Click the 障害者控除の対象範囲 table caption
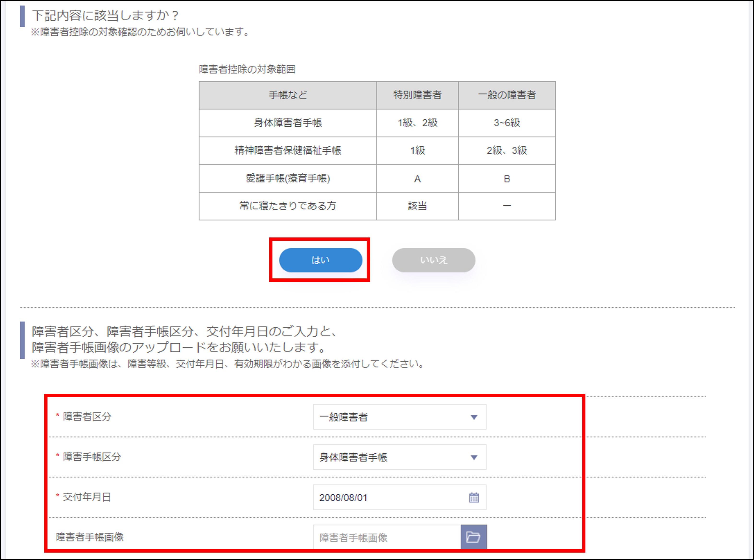 (x=247, y=69)
